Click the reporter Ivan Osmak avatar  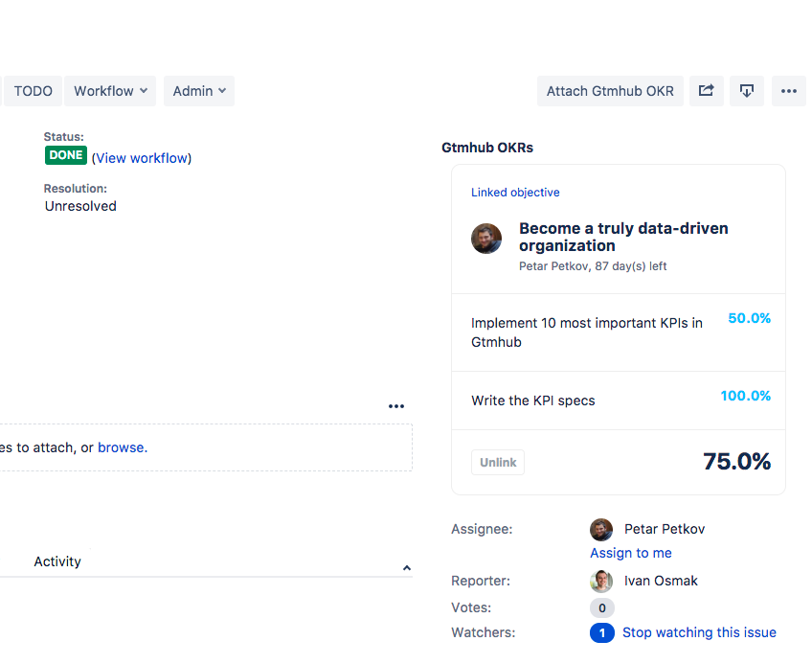coord(601,581)
